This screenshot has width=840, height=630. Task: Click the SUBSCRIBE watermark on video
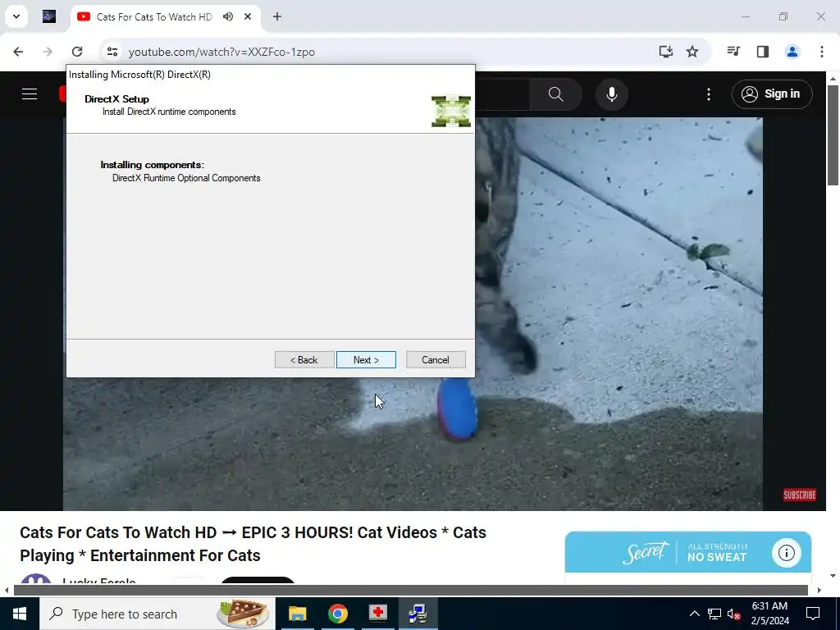[x=799, y=495]
